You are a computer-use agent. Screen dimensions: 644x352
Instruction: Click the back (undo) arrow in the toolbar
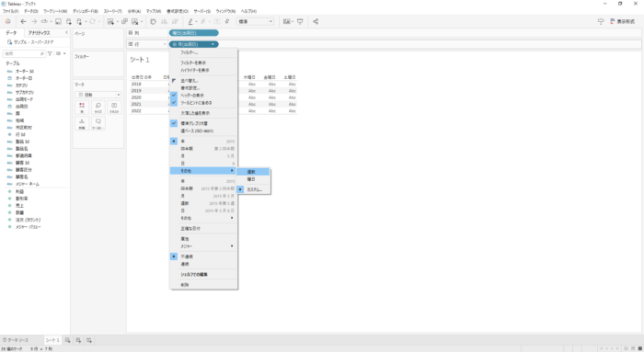click(23, 21)
